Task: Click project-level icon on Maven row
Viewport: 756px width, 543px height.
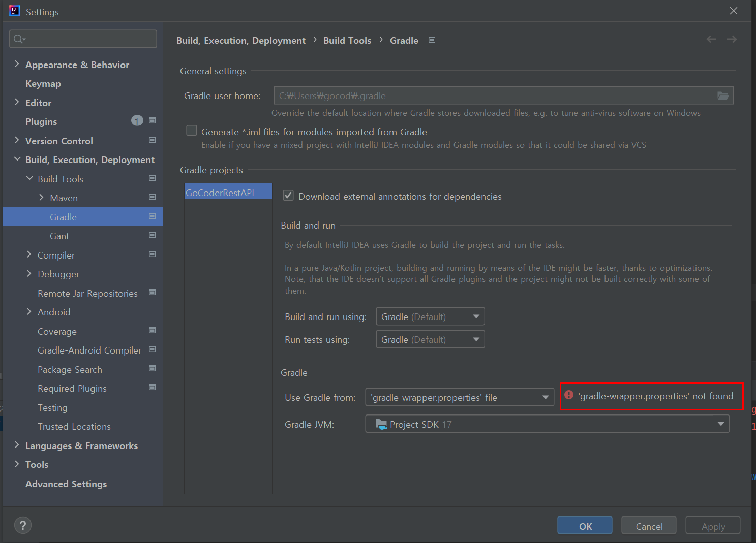Action: point(152,197)
